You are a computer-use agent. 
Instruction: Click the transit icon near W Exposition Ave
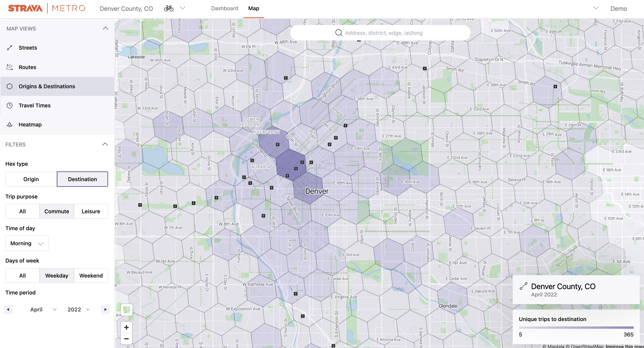click(x=303, y=316)
